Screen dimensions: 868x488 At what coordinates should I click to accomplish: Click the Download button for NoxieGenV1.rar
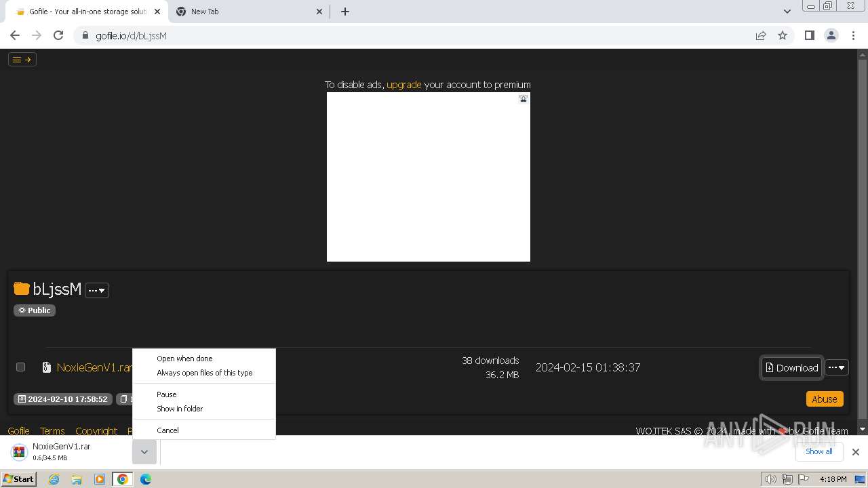(x=791, y=367)
